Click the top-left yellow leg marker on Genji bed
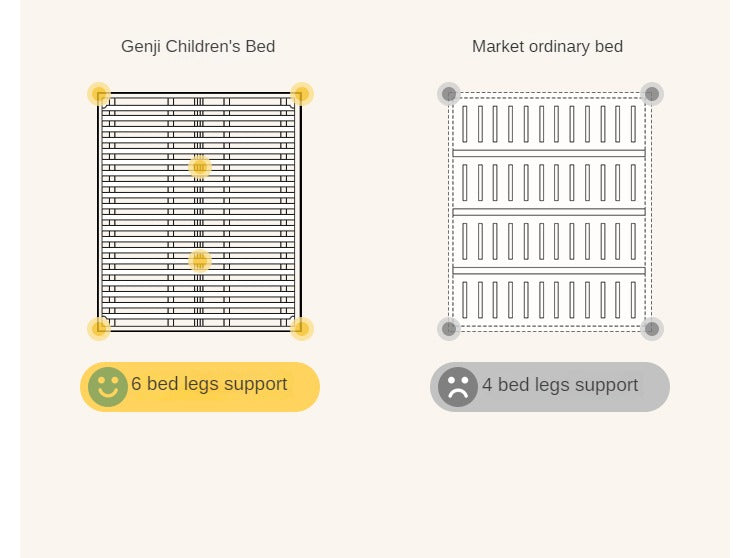 [x=99, y=94]
